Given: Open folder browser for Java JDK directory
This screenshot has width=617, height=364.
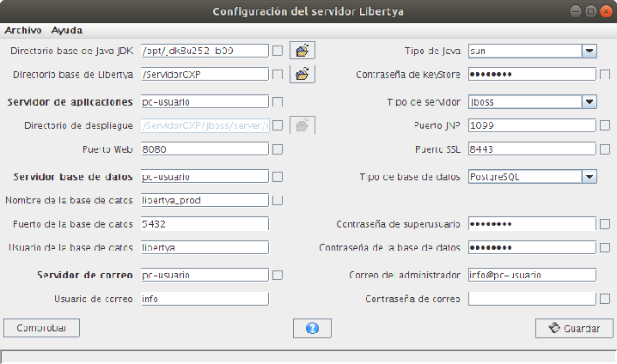Looking at the screenshot, I should (302, 51).
